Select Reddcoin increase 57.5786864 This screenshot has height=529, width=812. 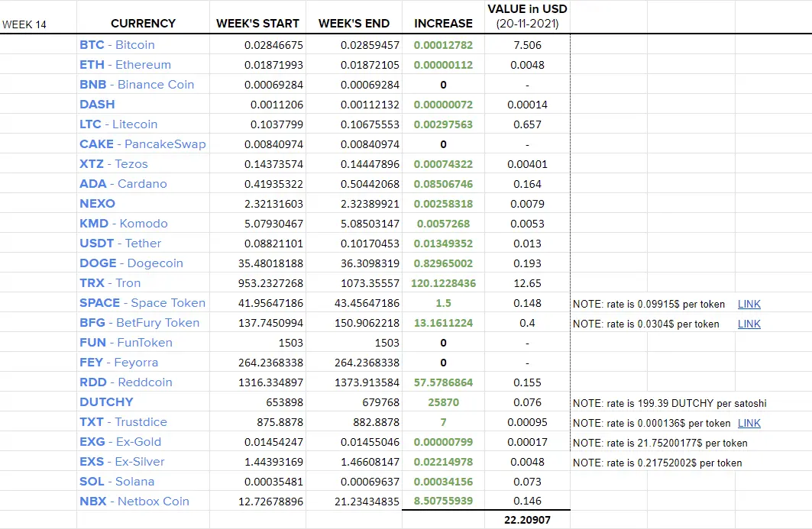tap(443, 382)
